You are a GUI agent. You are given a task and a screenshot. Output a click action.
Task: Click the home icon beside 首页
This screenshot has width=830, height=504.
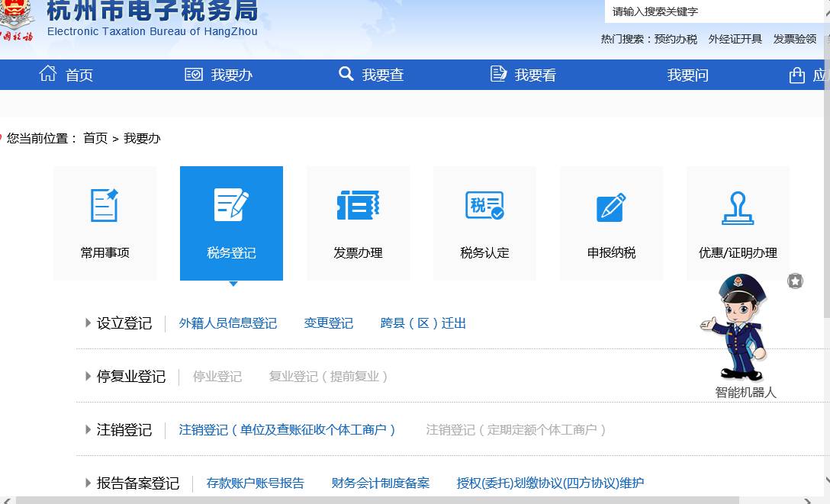click(48, 73)
